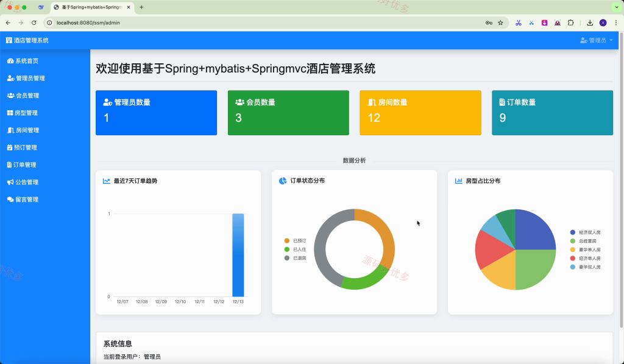Click the page vertical scrollbar
This screenshot has height=364, width=624.
click(621, 179)
